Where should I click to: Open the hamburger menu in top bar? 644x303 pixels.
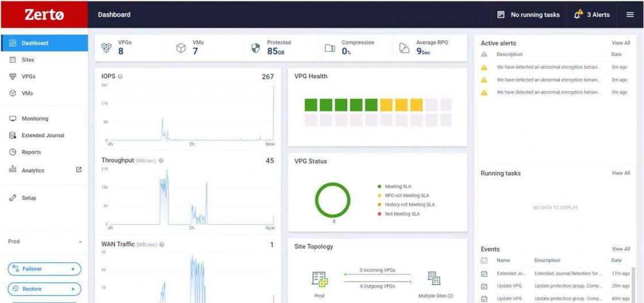tap(630, 14)
